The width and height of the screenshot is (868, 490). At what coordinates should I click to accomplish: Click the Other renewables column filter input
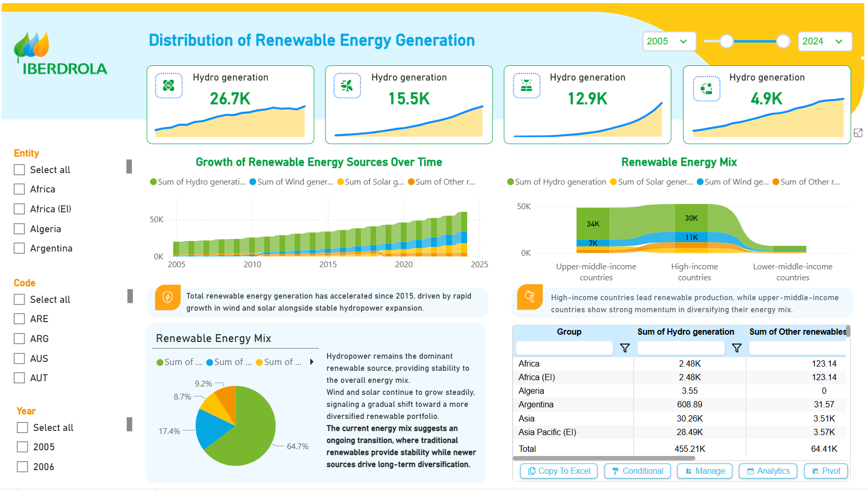[797, 348]
